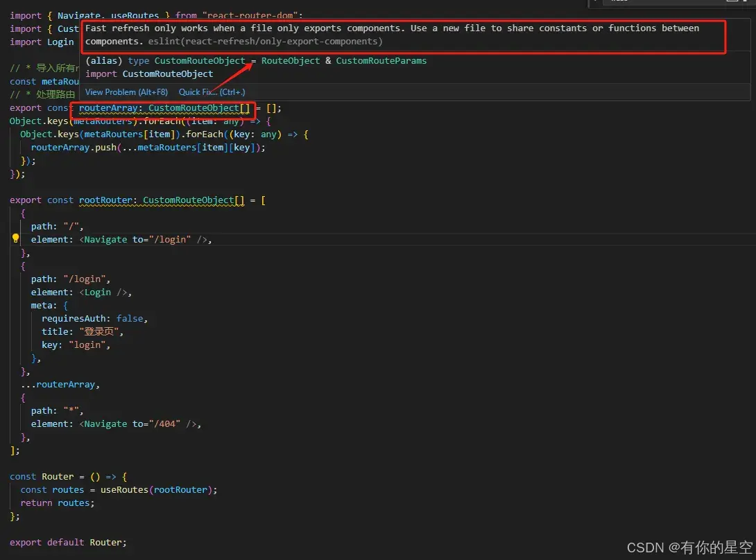This screenshot has width=756, height=560.
Task: Click path: "*" wildcard property
Action: 58,410
